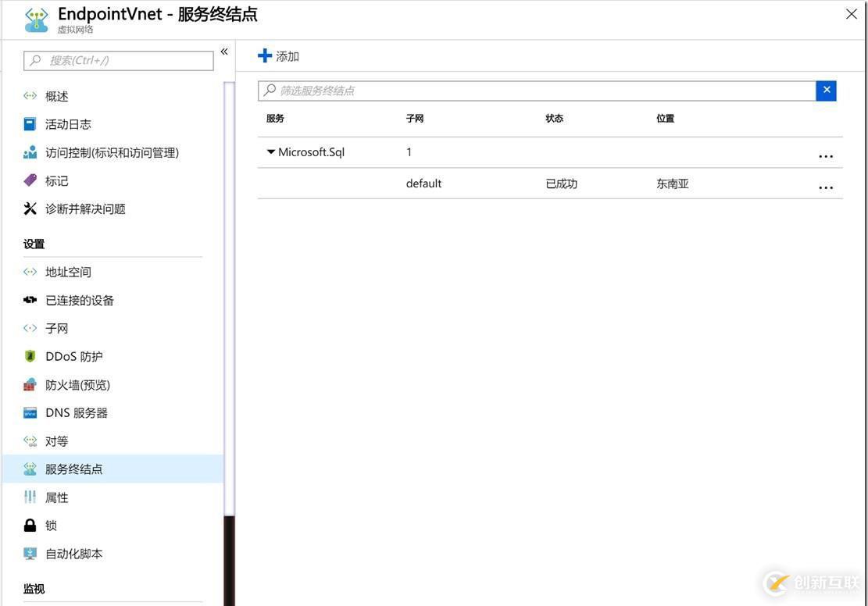
Task: Click the 活动日志 activity log icon
Action: coord(30,124)
